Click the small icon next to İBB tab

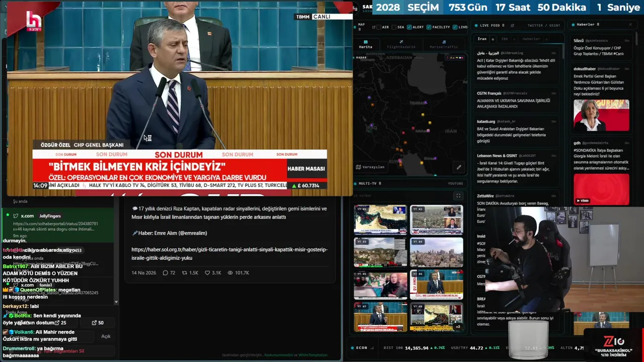tap(515, 39)
